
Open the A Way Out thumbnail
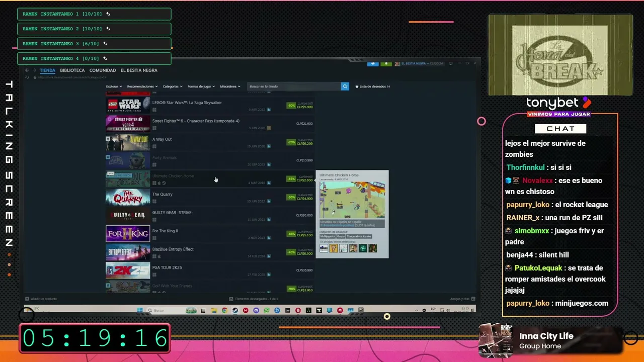[x=128, y=142]
